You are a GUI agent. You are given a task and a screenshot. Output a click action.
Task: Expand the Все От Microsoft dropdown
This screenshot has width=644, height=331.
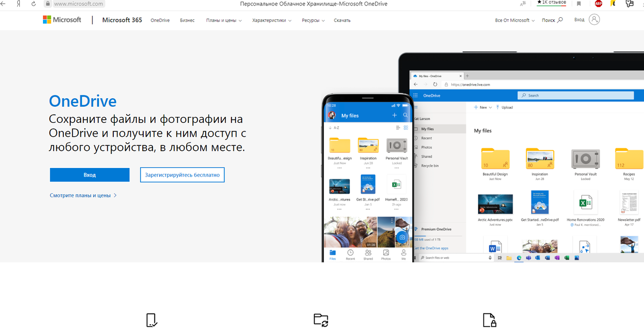pyautogui.click(x=515, y=20)
